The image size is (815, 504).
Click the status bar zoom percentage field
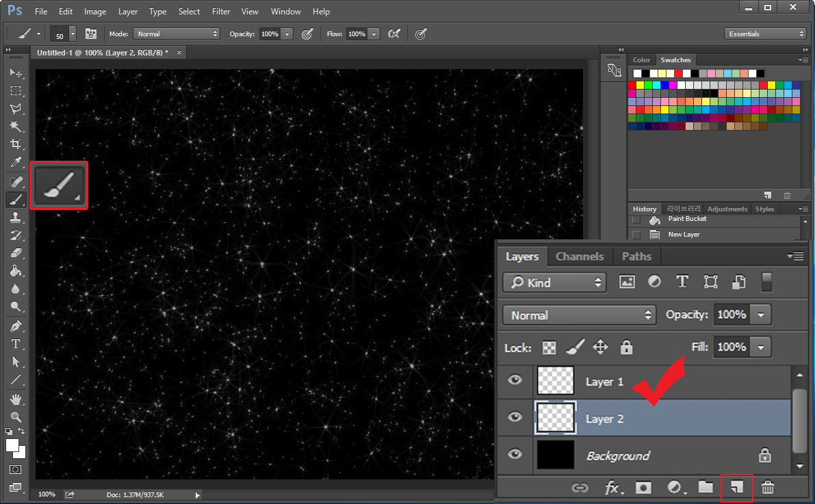pos(47,494)
